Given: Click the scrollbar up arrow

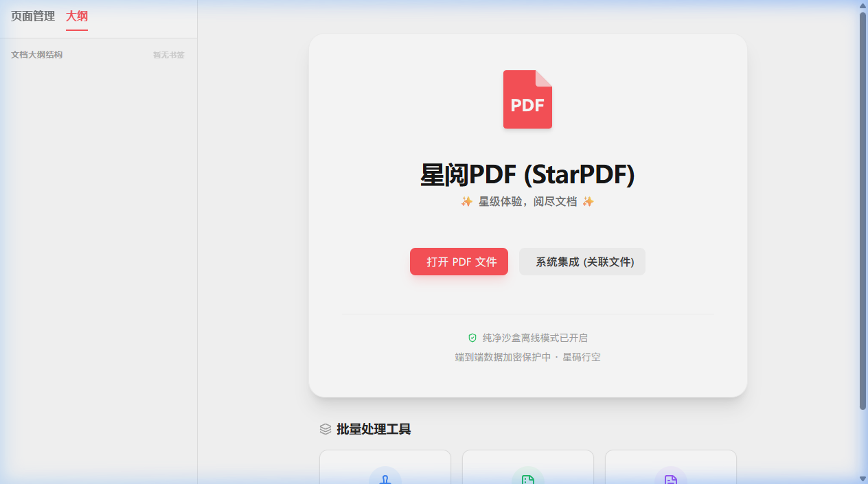Looking at the screenshot, I should tap(863, 5).
